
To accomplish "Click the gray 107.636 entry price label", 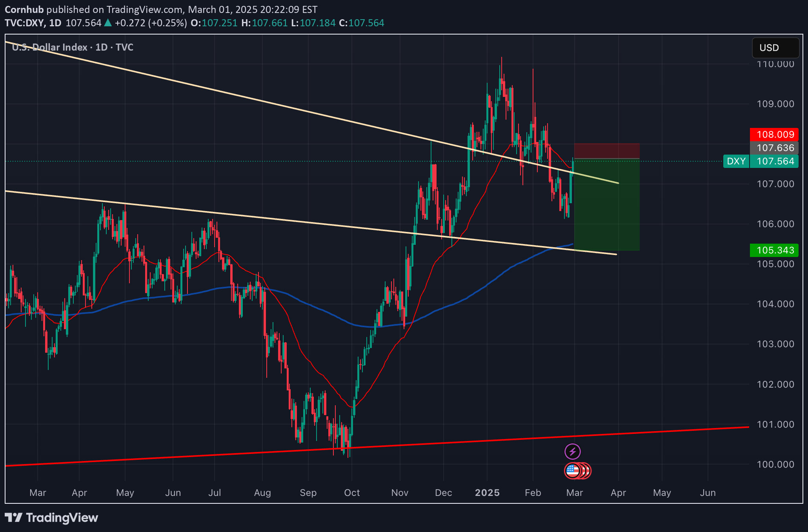I will 774,148.
